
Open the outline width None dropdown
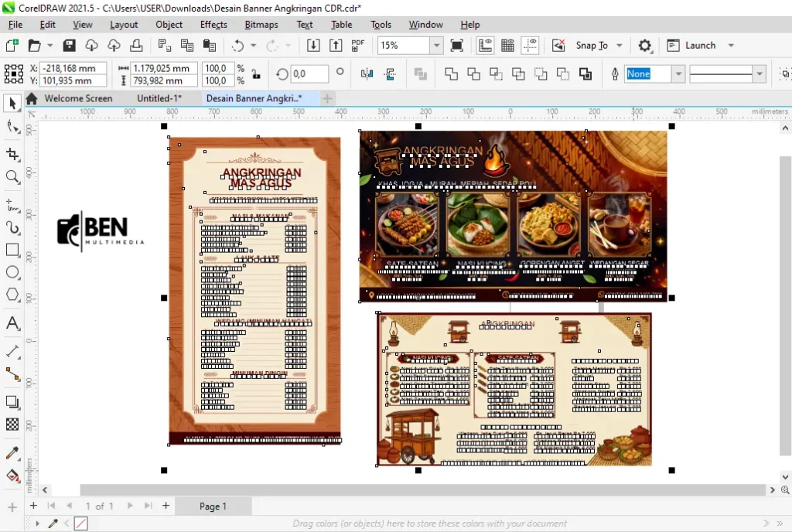[x=678, y=74]
